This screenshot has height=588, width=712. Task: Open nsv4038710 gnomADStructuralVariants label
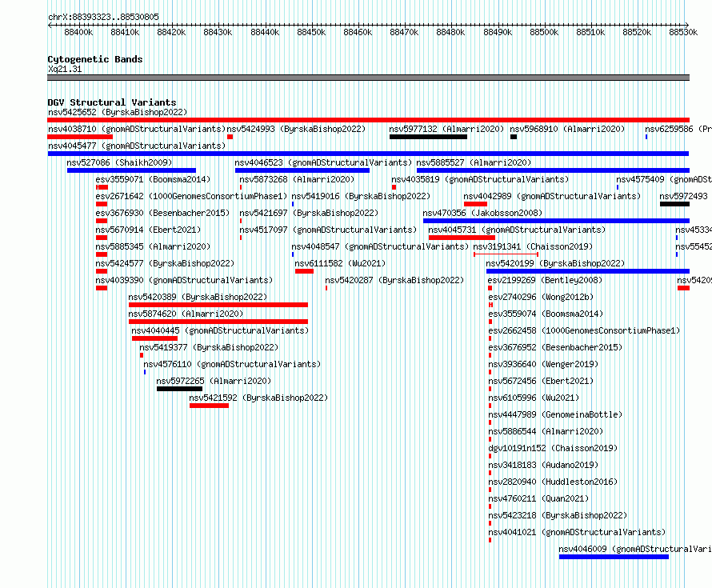(x=137, y=129)
